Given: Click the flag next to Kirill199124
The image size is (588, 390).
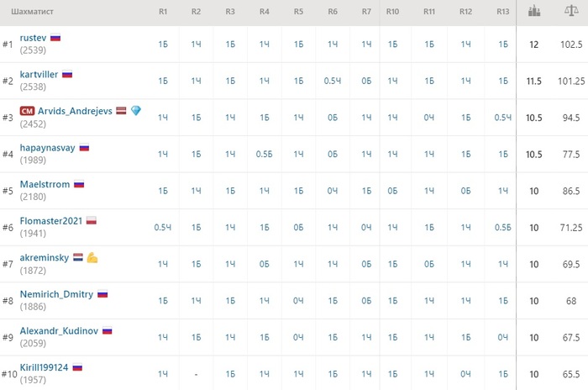Looking at the screenshot, I should [x=76, y=367].
